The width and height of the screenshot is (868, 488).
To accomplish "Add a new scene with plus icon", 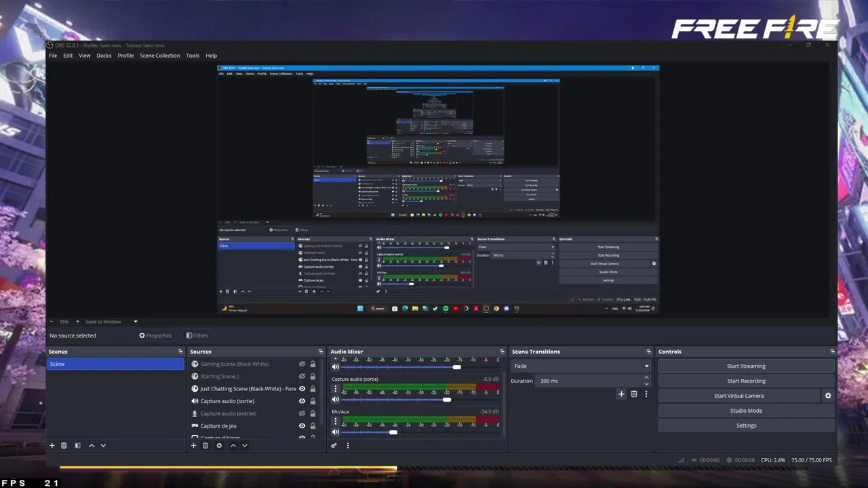I will coord(52,445).
